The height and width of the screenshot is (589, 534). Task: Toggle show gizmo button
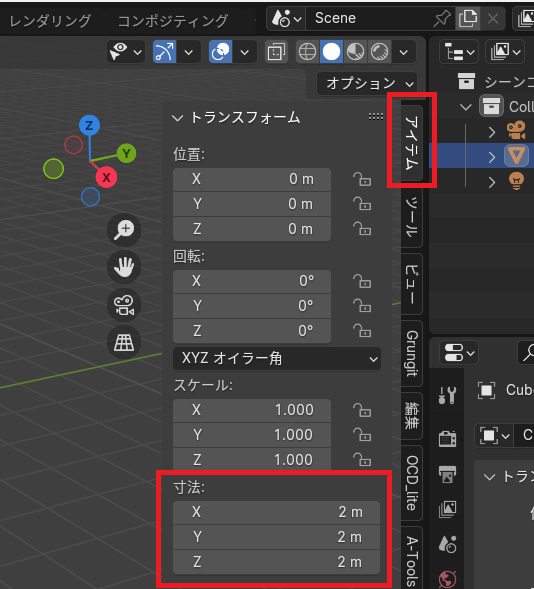[164, 51]
